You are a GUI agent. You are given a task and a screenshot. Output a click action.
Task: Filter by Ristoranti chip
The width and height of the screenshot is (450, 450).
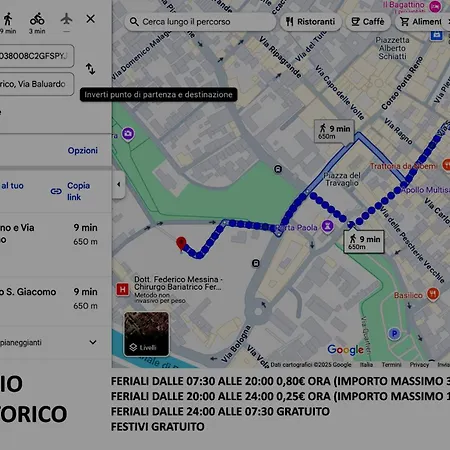point(310,22)
